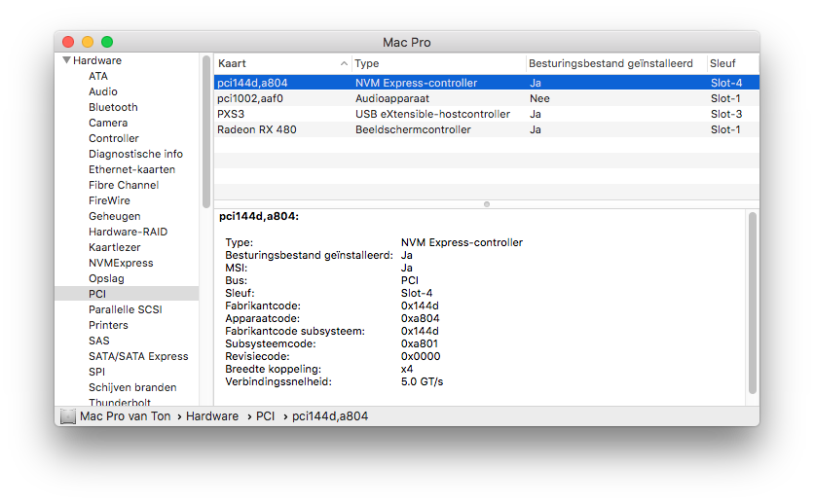
Task: Click the Subsysteemcode value 0xa801
Action: [420, 343]
